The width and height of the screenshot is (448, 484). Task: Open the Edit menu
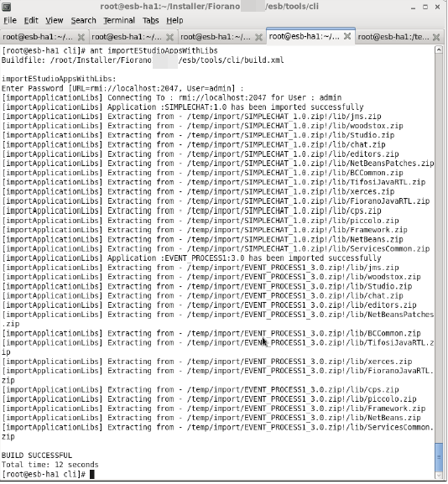point(31,20)
